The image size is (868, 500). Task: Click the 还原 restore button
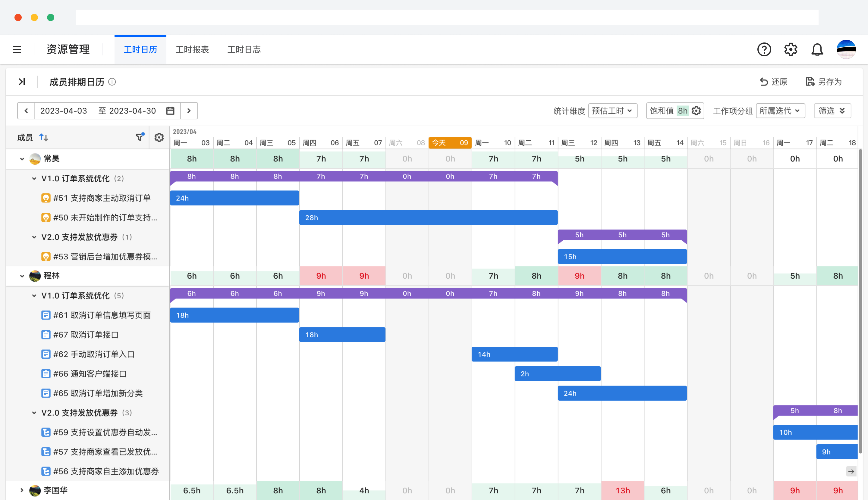(773, 82)
